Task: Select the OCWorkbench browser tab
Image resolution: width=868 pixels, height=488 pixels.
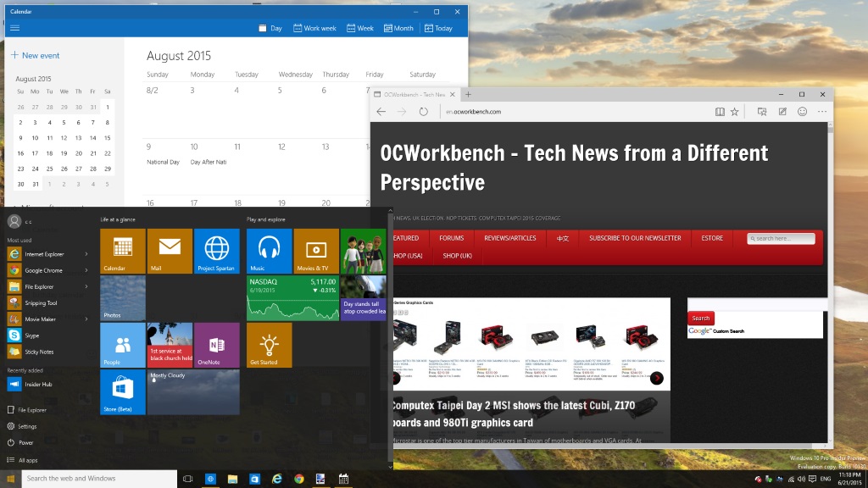Action: [415, 95]
